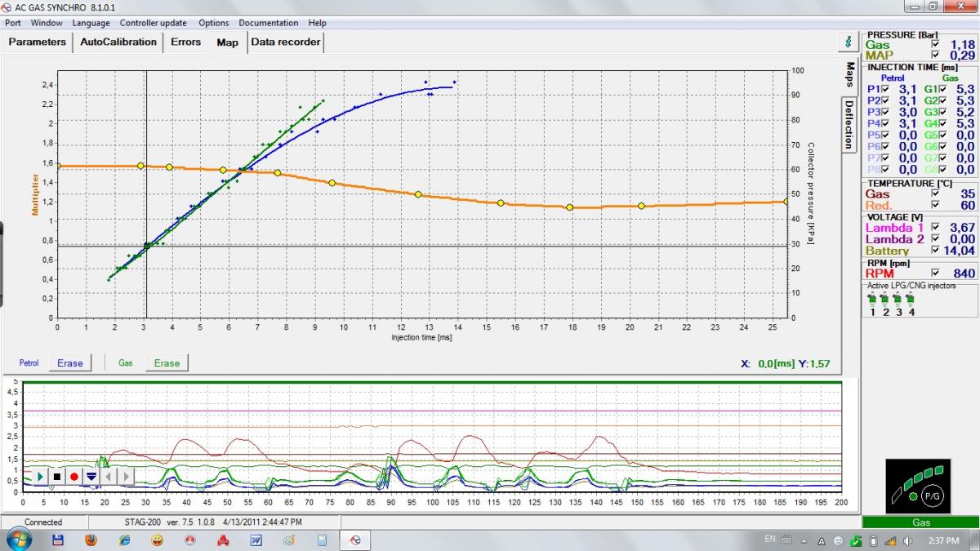The image size is (980, 551).
Task: Switch to the Data recorder tab
Action: [x=286, y=42]
